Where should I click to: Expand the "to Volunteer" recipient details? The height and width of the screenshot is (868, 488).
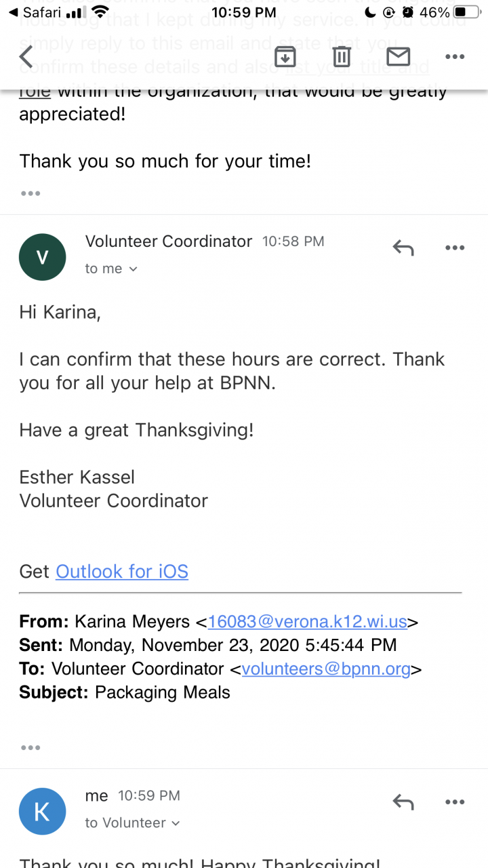coord(132,823)
